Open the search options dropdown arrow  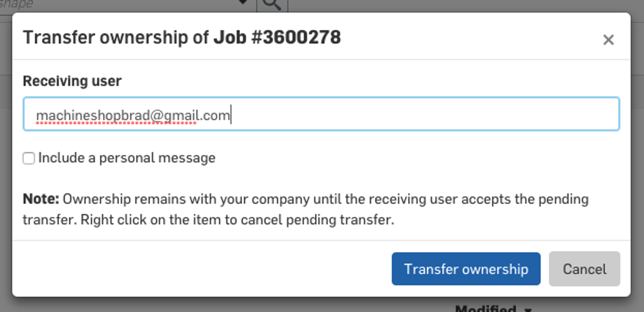(243, 2)
